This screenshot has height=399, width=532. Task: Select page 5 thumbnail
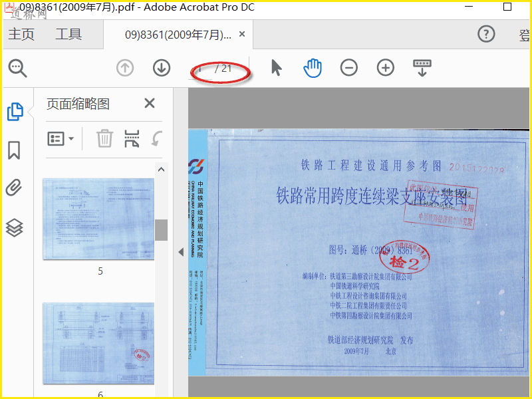point(98,219)
